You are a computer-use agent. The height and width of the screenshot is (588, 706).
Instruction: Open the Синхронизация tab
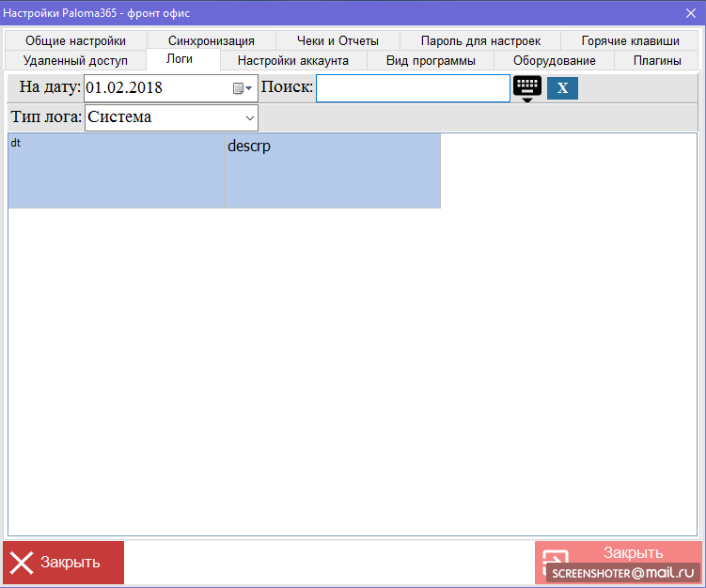(212, 40)
